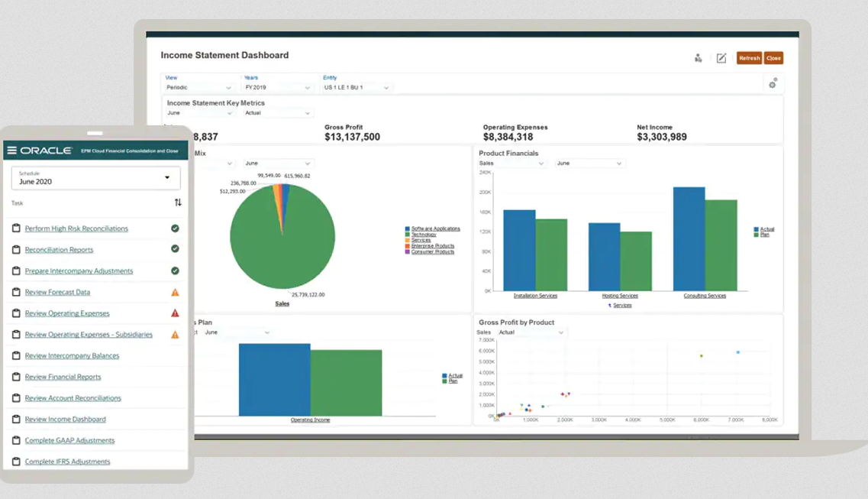Click the user POV icon in the dashboard header

pyautogui.click(x=698, y=57)
